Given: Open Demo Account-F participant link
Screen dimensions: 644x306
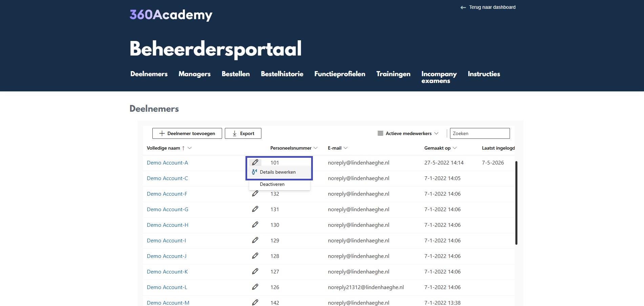Looking at the screenshot, I should [x=167, y=194].
